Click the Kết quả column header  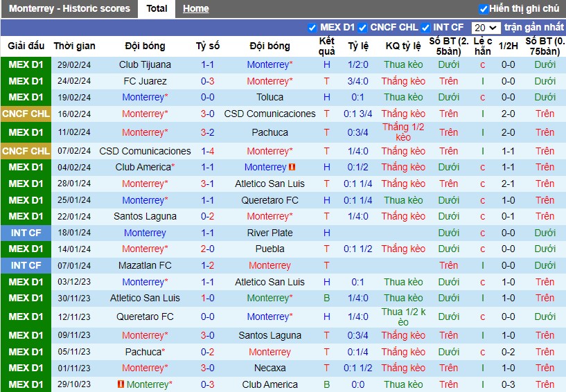click(327, 46)
